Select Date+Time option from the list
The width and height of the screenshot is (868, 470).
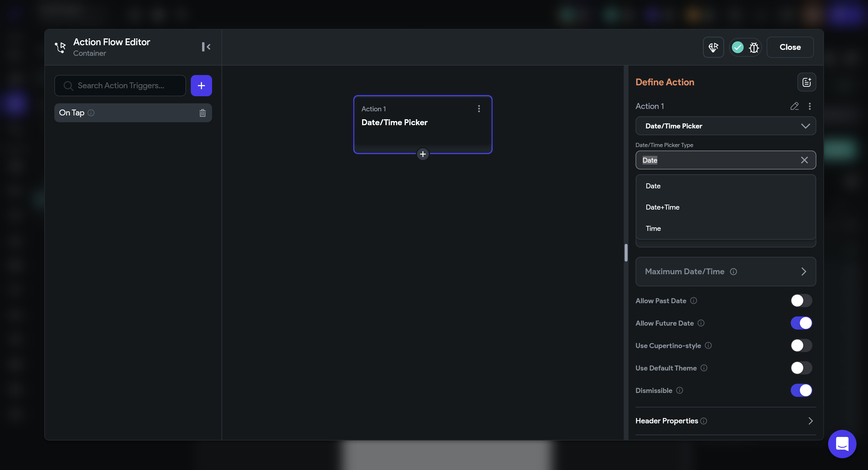coord(662,207)
